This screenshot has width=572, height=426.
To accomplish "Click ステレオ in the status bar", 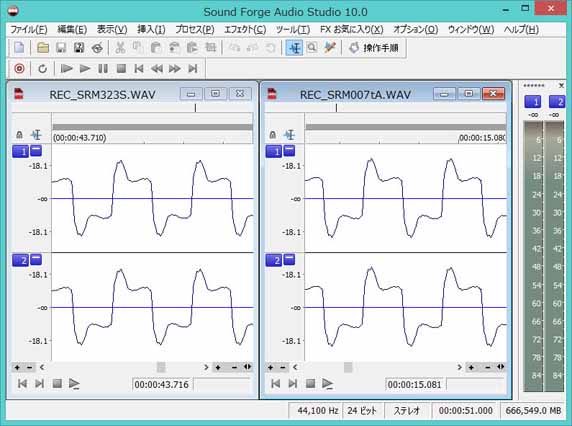I will (407, 411).
